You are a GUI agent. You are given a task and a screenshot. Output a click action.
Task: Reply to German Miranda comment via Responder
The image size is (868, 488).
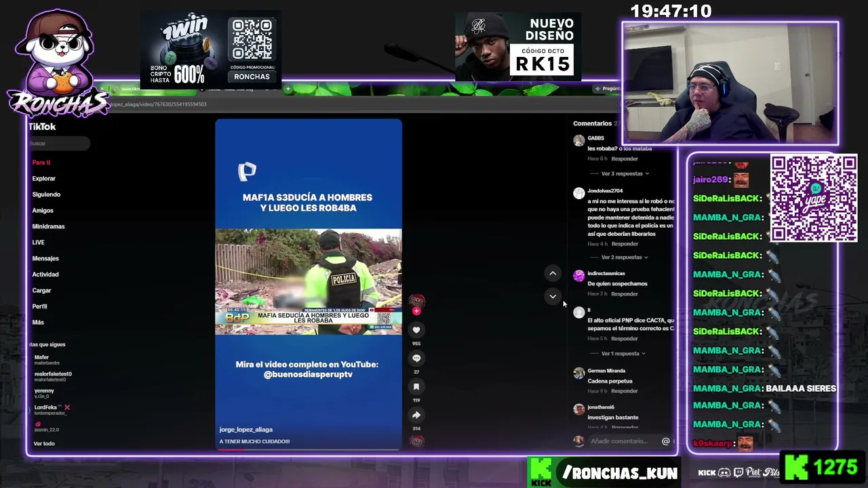(625, 391)
